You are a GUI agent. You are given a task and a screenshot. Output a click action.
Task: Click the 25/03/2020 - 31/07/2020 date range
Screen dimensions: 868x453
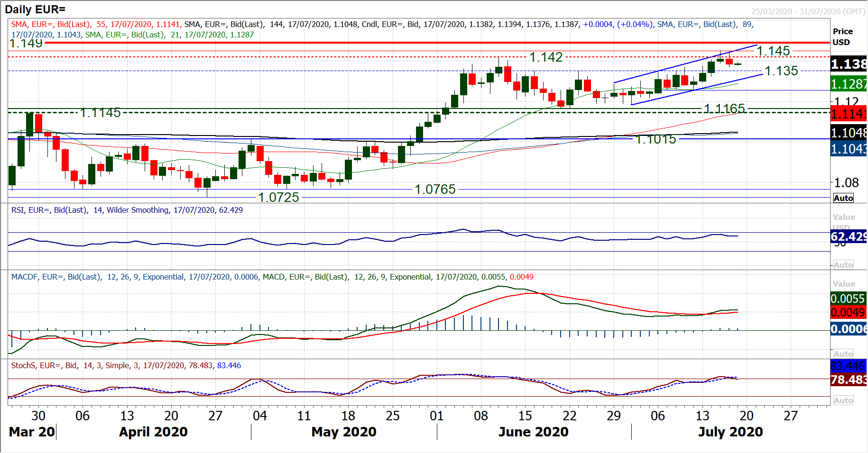tap(808, 11)
